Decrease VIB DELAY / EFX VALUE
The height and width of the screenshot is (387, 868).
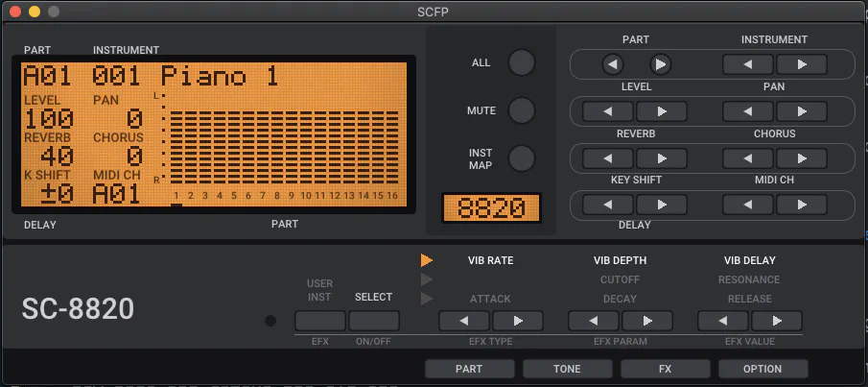coord(723,321)
